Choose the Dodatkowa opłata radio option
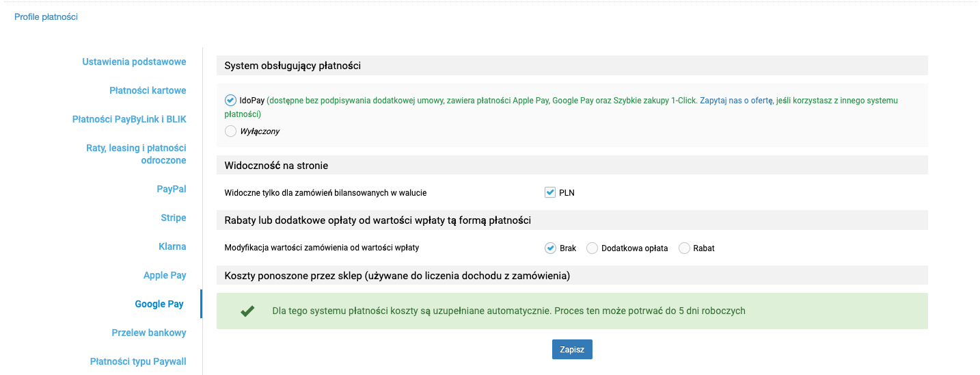The image size is (980, 375). click(592, 248)
